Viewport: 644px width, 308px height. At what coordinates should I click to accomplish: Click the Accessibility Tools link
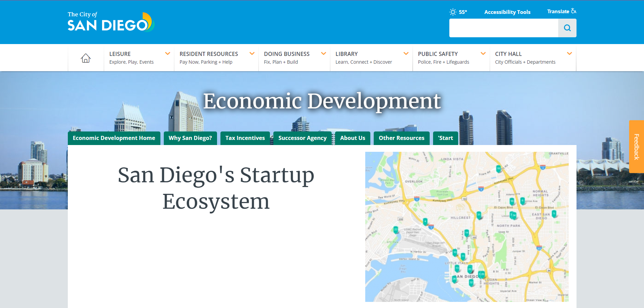click(x=507, y=12)
